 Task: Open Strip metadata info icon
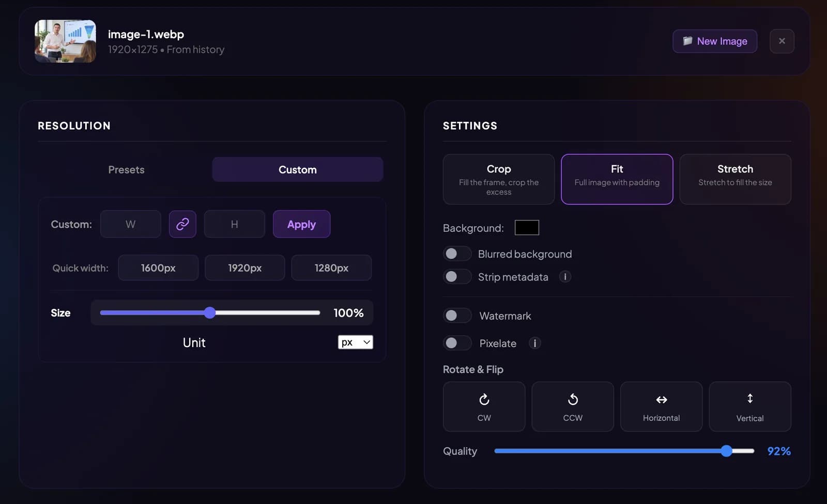click(x=565, y=277)
